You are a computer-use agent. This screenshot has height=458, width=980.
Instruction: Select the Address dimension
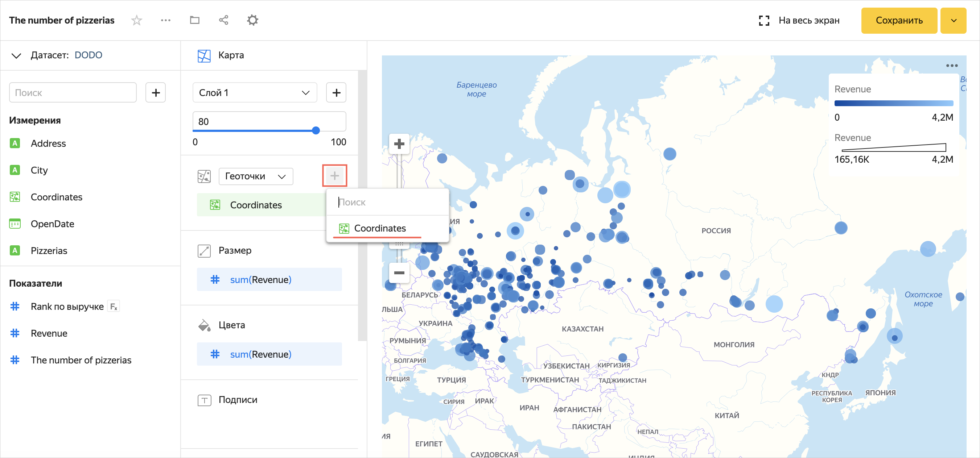[48, 143]
